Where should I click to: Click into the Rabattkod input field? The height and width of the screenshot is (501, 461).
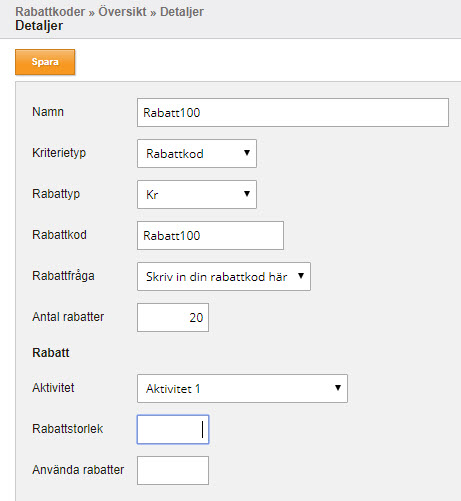click(x=210, y=235)
